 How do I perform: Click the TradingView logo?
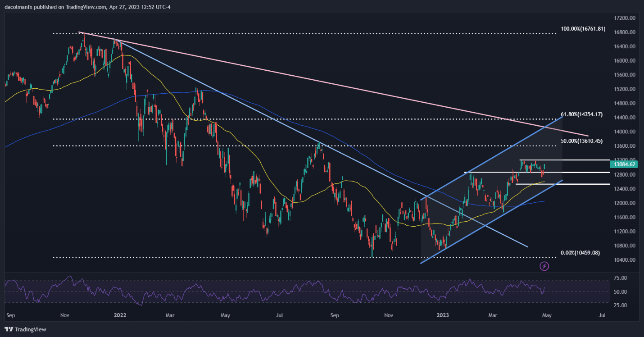[x=25, y=329]
